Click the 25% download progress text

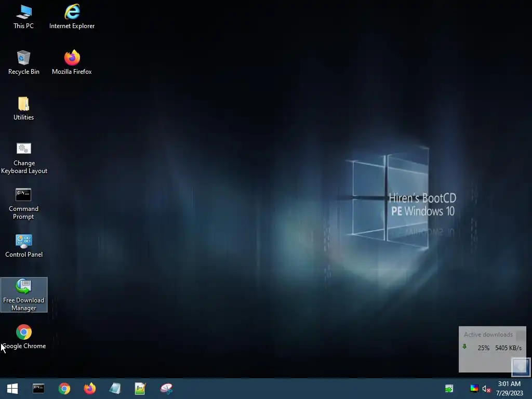pos(484,348)
